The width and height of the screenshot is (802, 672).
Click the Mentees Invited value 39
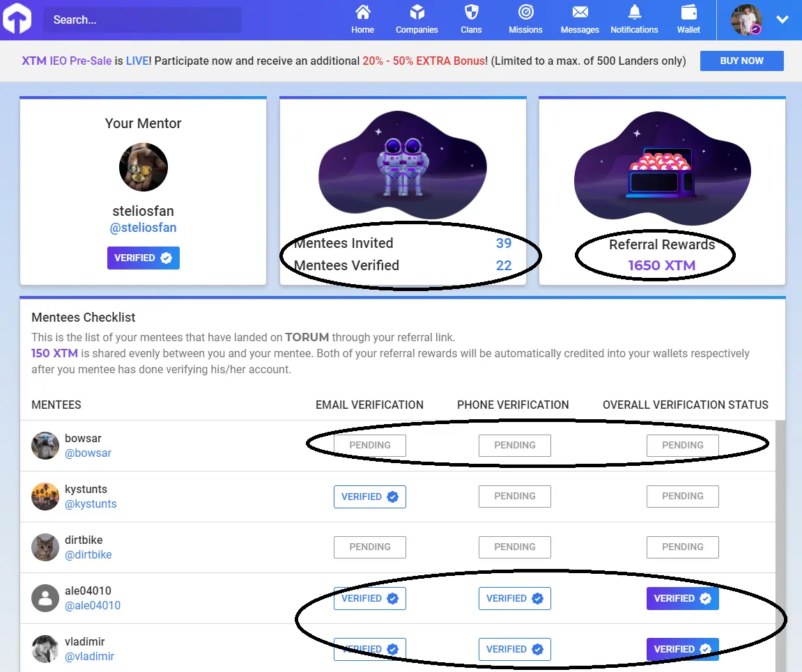click(x=504, y=243)
